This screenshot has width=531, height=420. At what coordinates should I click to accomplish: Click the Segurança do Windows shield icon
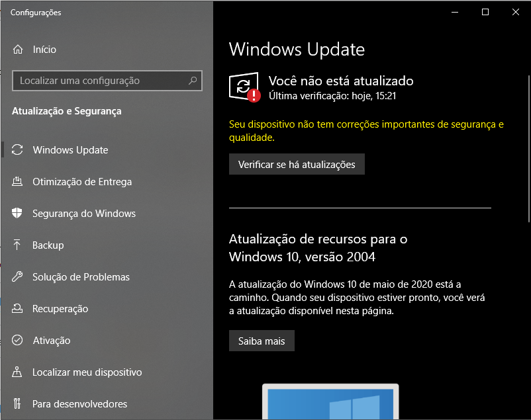17,213
